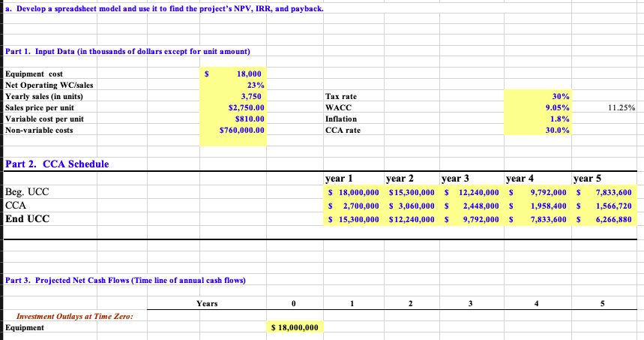644x340 pixels.
Task: Select year 3 Beg. UCC 12,240,000
Action: [x=472, y=192]
